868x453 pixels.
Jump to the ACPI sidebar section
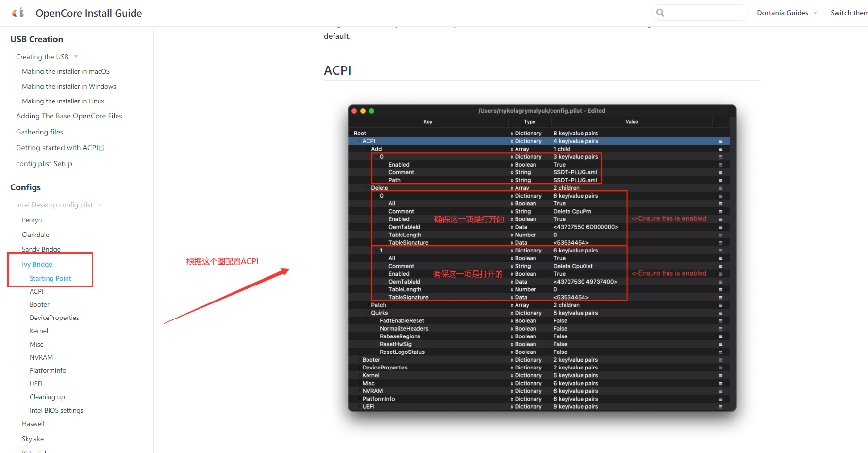coord(36,291)
